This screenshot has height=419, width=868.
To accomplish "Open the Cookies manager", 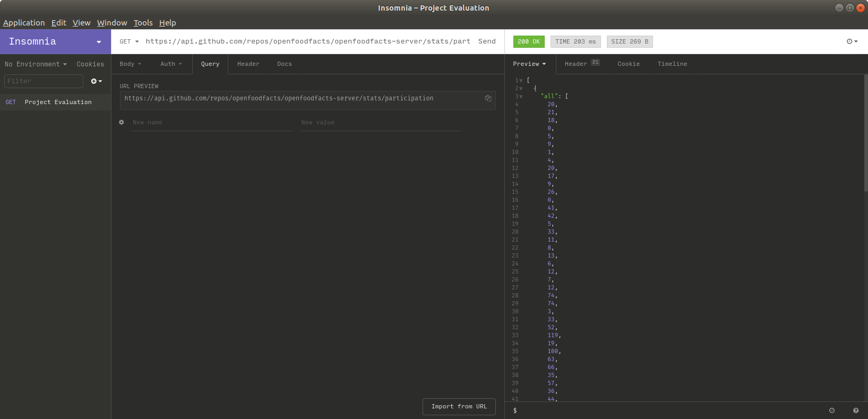I will [90, 64].
